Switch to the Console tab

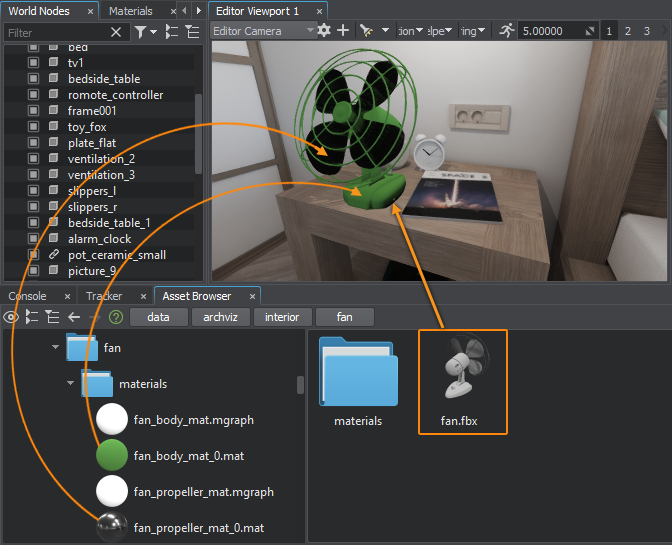(x=27, y=296)
